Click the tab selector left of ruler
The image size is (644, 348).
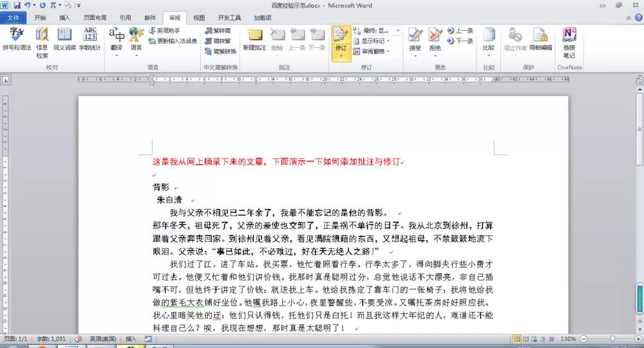(x=6, y=80)
